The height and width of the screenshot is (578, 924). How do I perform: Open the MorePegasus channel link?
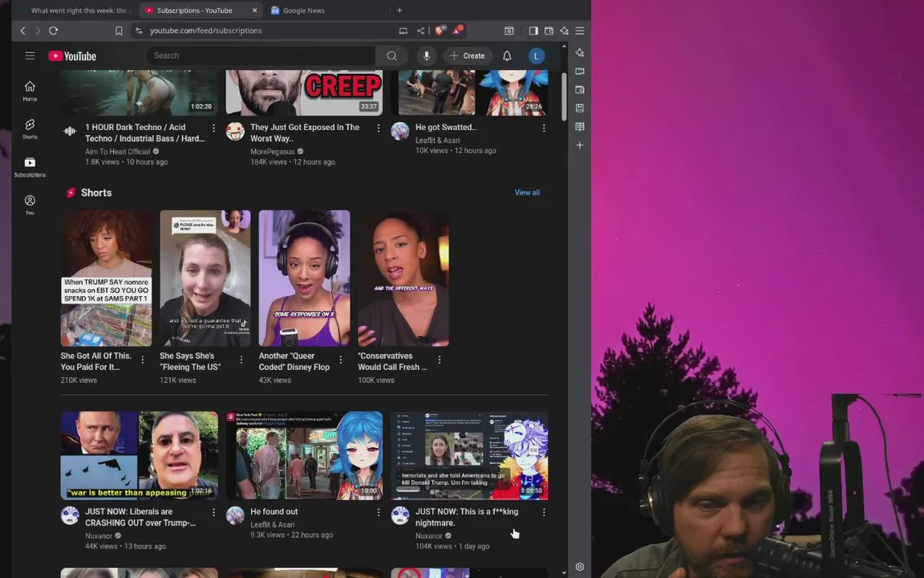point(272,152)
